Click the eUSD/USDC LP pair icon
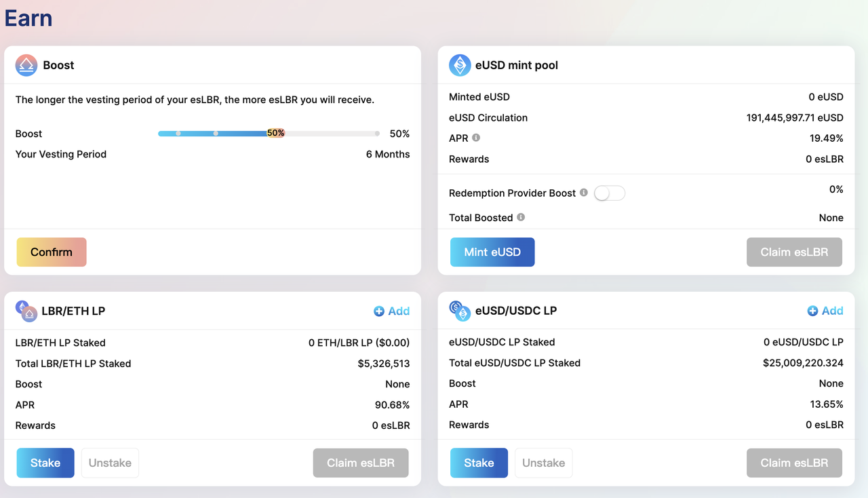Viewport: 868px width, 498px height. point(460,311)
